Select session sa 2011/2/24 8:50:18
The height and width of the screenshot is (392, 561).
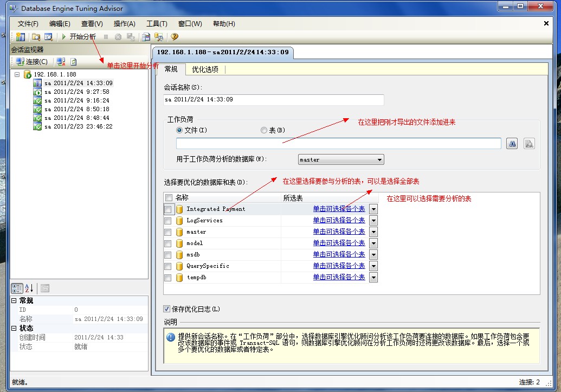click(76, 109)
